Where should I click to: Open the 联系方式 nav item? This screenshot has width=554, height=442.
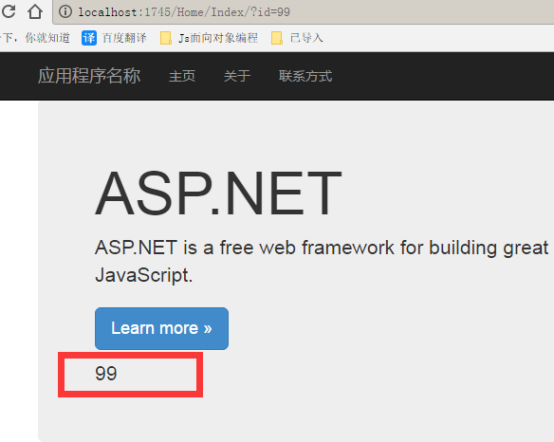coord(305,76)
